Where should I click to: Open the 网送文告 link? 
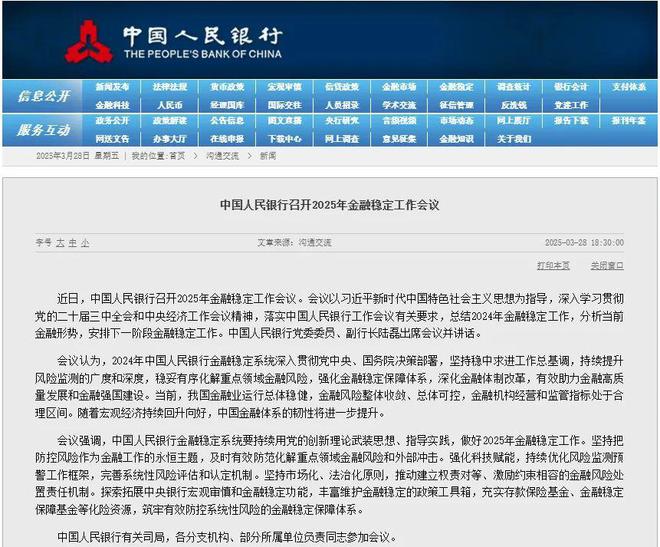(x=112, y=139)
